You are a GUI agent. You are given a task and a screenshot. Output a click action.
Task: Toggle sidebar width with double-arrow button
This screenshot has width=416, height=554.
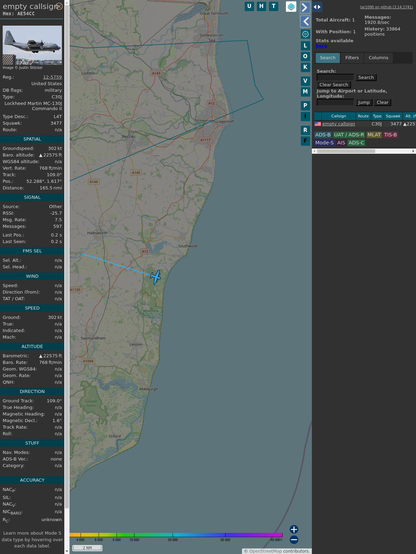click(x=317, y=7)
